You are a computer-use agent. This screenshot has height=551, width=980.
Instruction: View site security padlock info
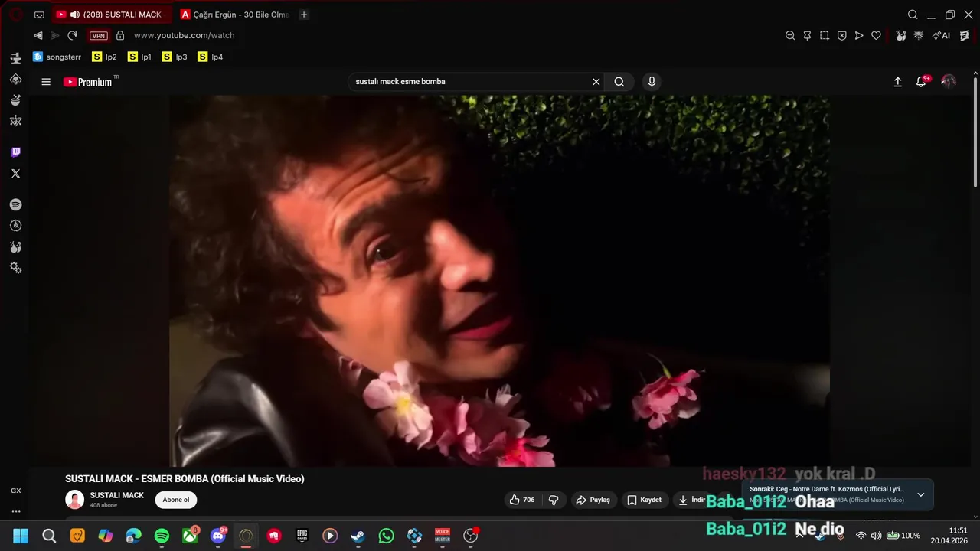click(120, 35)
